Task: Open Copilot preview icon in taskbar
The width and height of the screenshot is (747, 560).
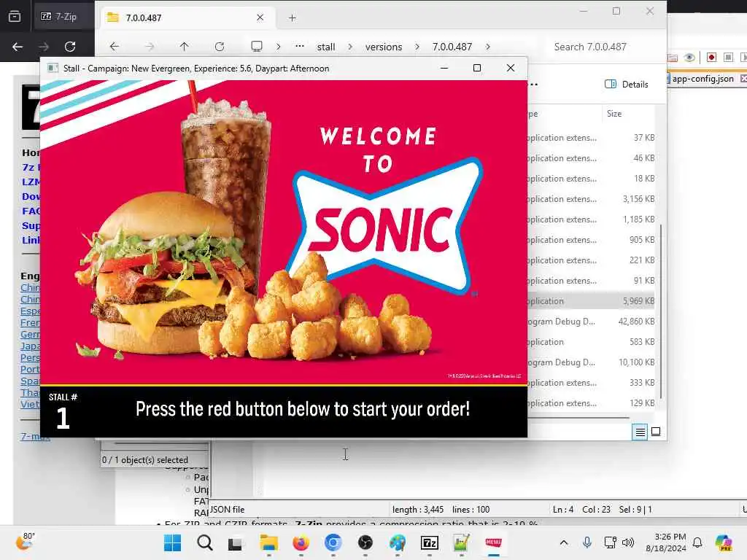Action: [x=724, y=542]
